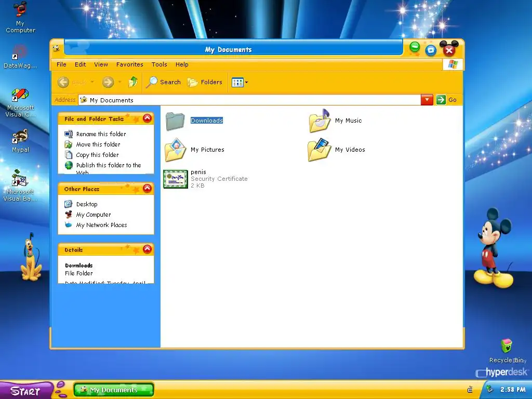Go up one folder level
This screenshot has height=399, width=532.
coord(133,82)
